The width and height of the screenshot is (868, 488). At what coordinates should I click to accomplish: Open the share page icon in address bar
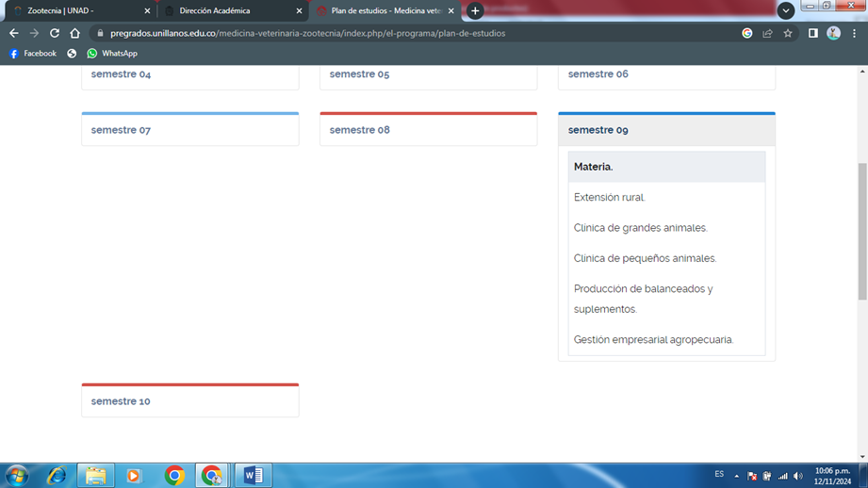[x=767, y=33]
